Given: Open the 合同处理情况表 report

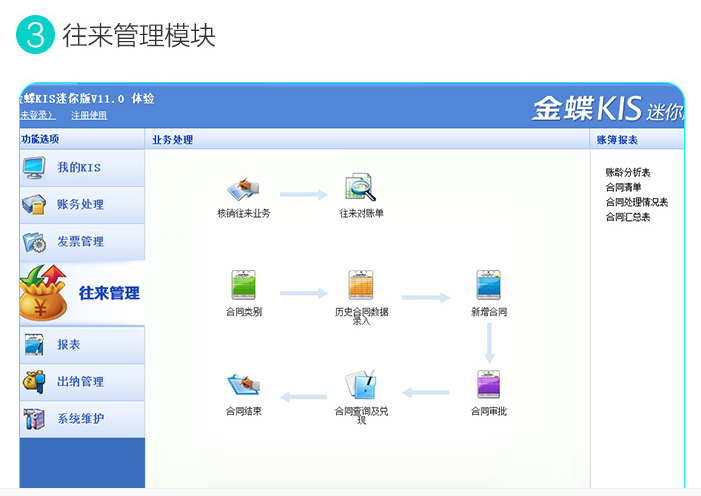Looking at the screenshot, I should pos(636,202).
